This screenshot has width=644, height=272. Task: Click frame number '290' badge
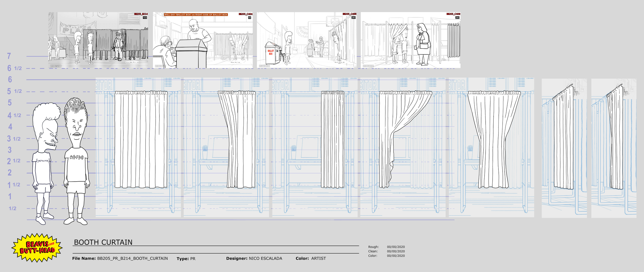[457, 18]
